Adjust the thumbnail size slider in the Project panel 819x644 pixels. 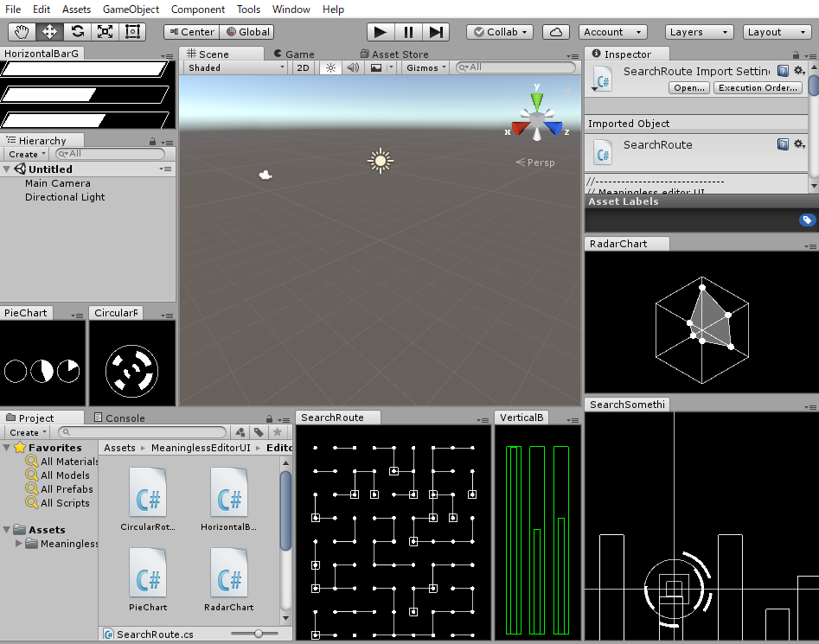[x=257, y=634]
